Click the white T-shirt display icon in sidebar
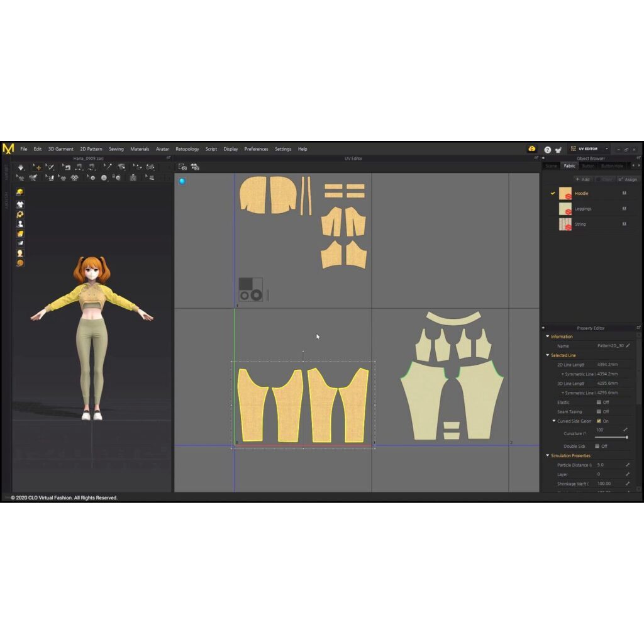Image resolution: width=644 pixels, height=644 pixels. [x=19, y=204]
